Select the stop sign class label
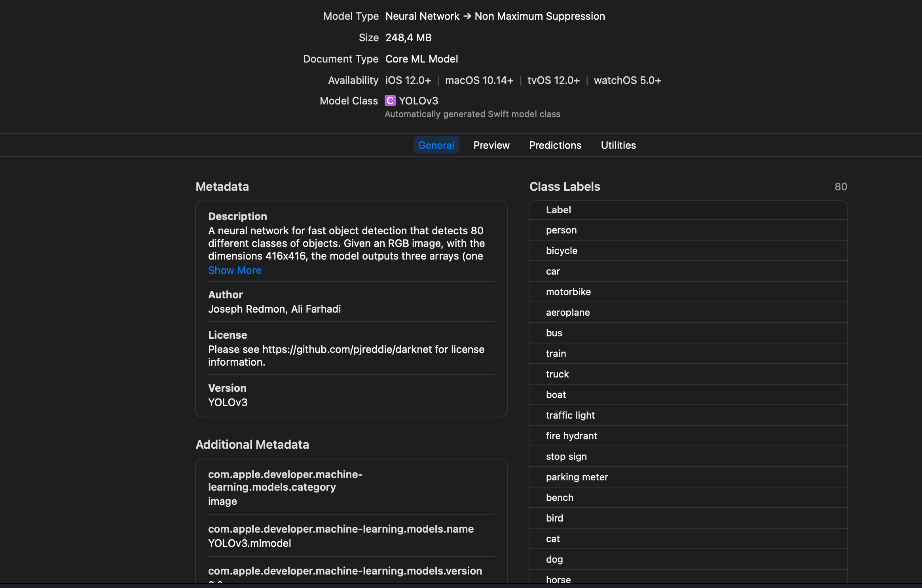Screen dimensions: 922x588 coord(566,456)
